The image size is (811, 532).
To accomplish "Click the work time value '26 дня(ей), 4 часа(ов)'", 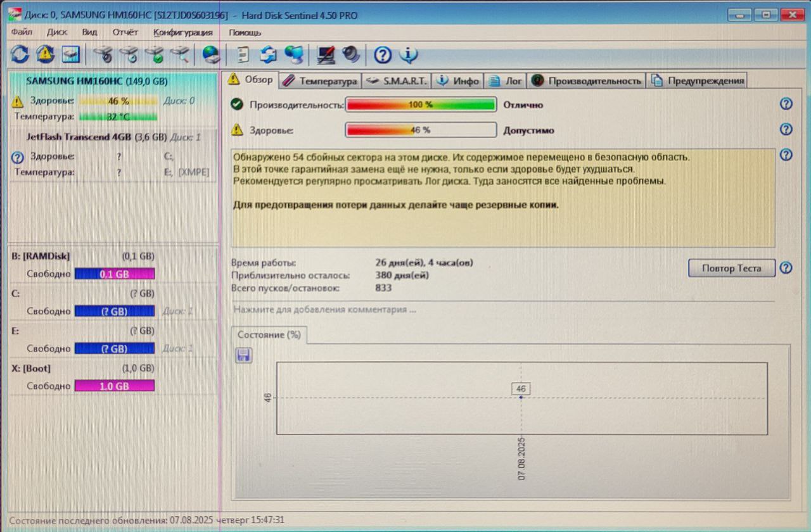I will coord(425,262).
